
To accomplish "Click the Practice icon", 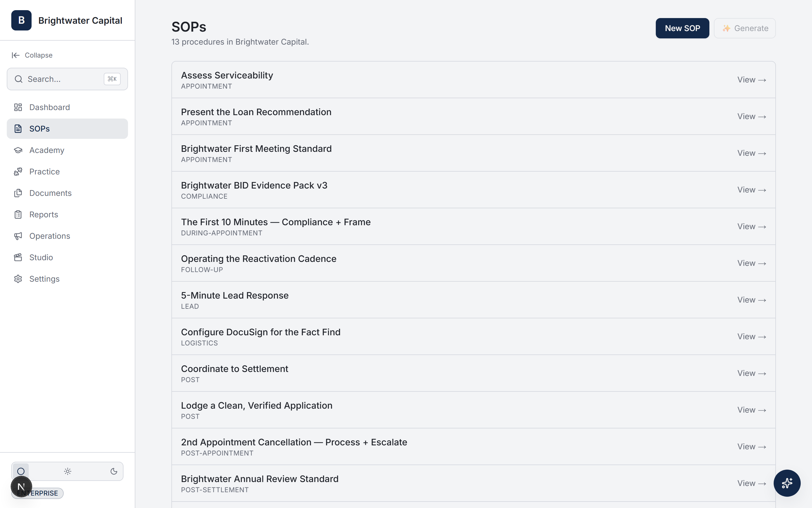I will [x=18, y=172].
